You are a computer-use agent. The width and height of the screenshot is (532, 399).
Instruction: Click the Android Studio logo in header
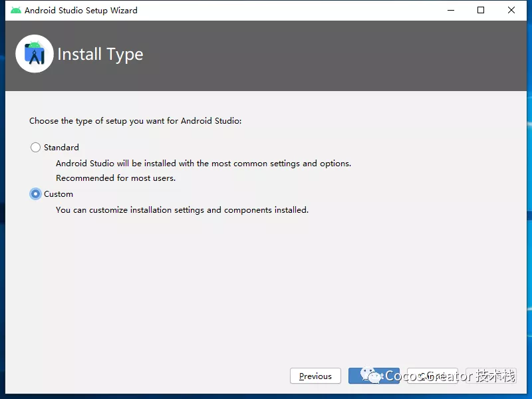[x=35, y=54]
